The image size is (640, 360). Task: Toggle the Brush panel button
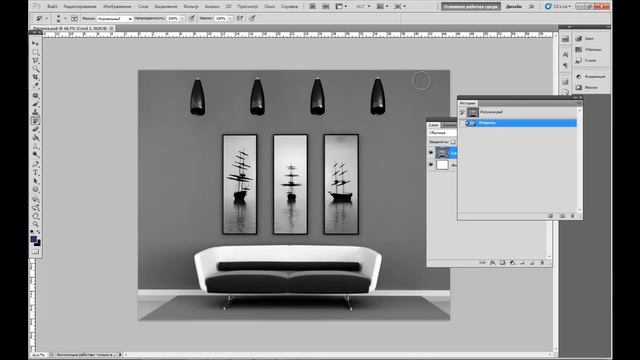click(74, 18)
